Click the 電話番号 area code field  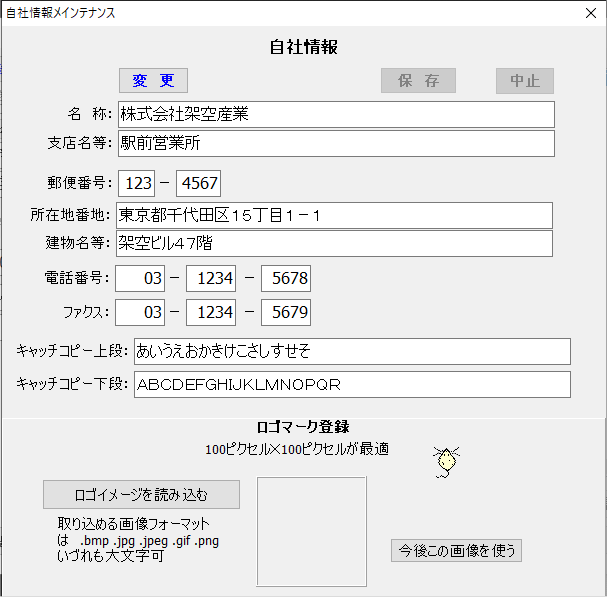[x=140, y=279]
